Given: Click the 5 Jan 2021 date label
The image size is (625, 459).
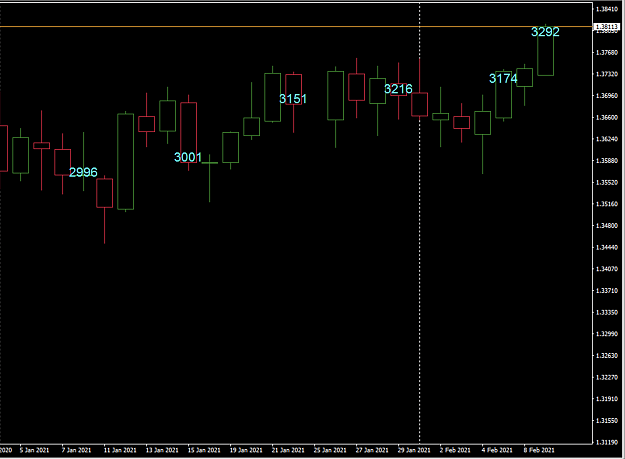Looking at the screenshot, I should (x=34, y=450).
